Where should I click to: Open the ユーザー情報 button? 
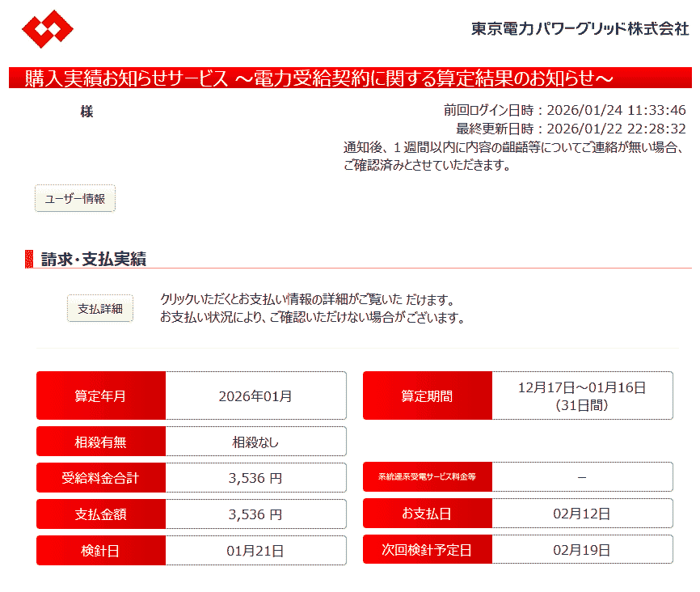point(75,198)
